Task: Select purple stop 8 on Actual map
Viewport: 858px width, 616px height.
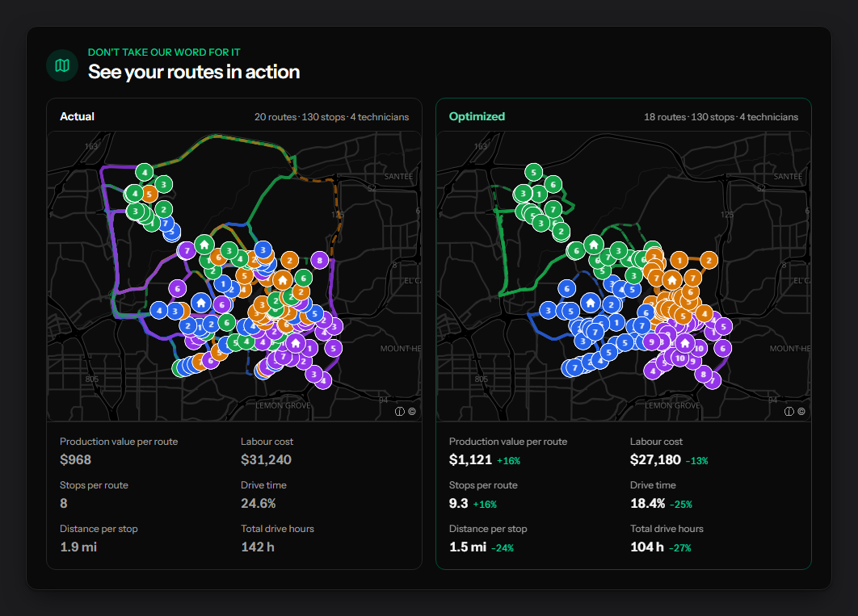Action: coord(320,260)
